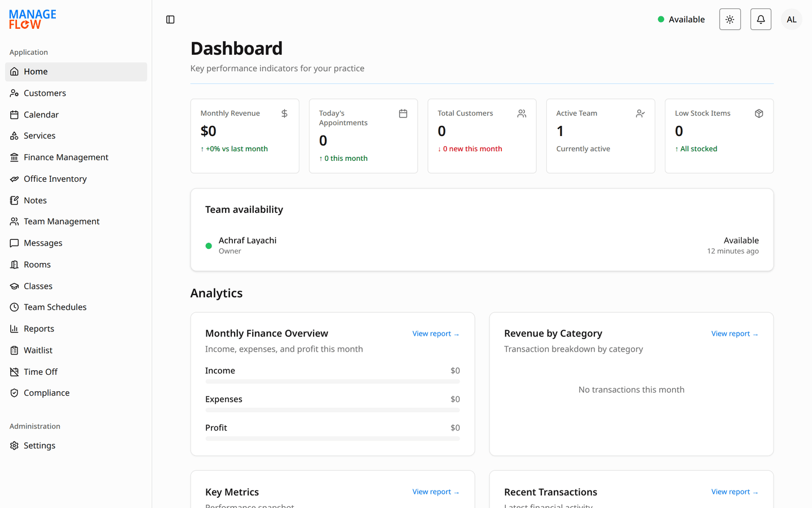
Task: Click the Settings gear icon
Action: pyautogui.click(x=14, y=446)
